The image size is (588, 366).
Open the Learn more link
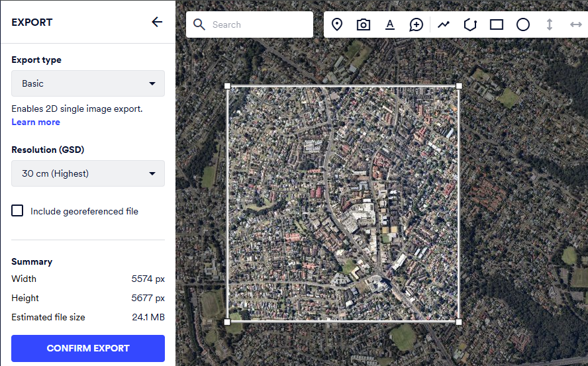pos(36,122)
